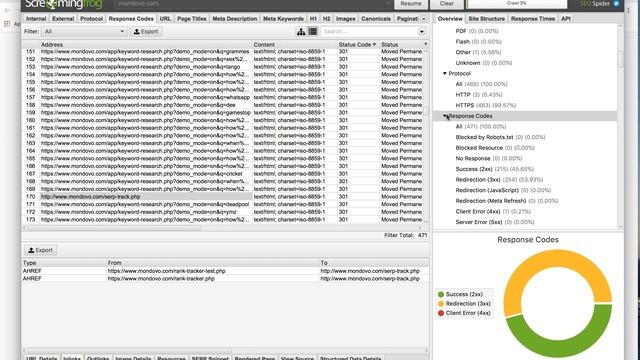Viewport: 640px width, 360px height.
Task: Select the Response Codes tab
Action: (x=131, y=19)
